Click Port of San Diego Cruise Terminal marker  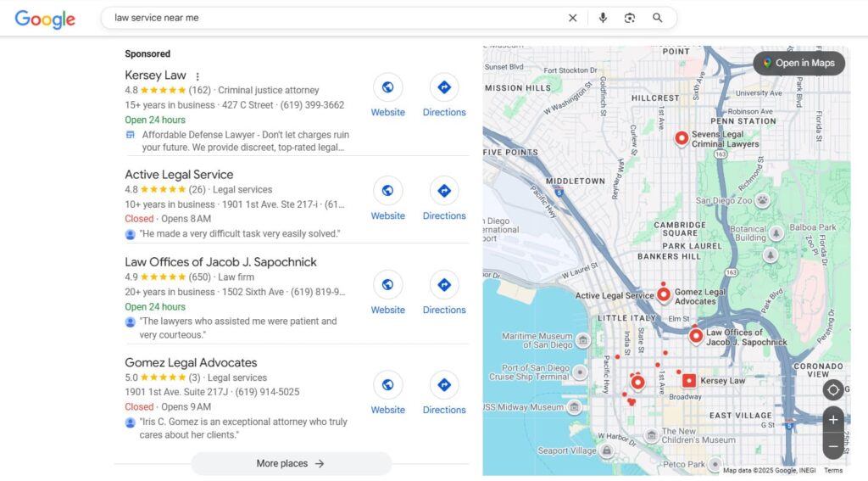click(x=579, y=372)
